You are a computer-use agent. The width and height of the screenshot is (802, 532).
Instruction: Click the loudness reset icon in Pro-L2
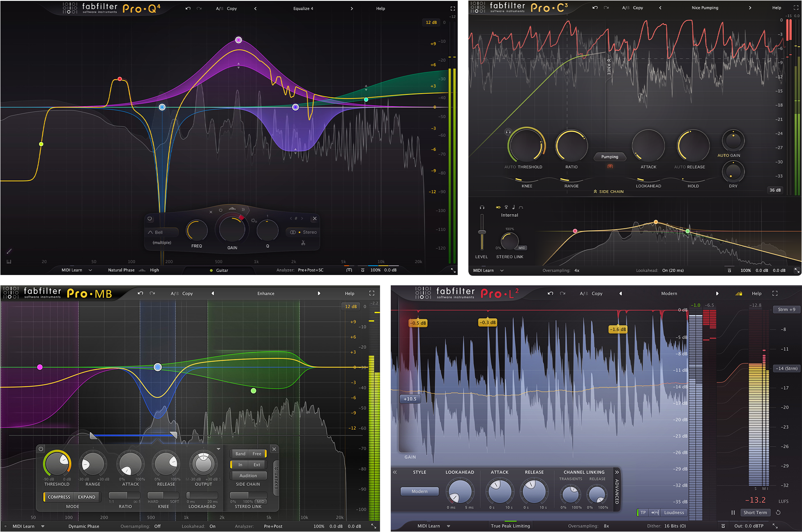(778, 512)
